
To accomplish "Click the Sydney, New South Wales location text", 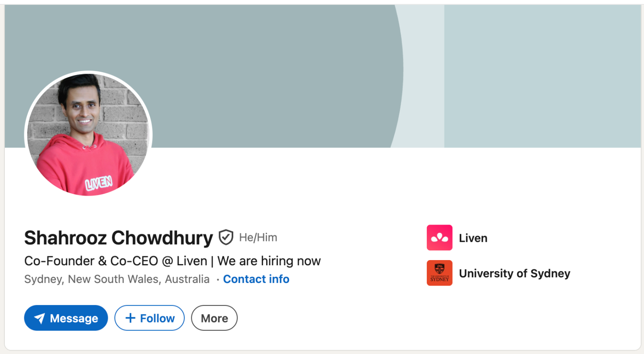I will pyautogui.click(x=117, y=279).
